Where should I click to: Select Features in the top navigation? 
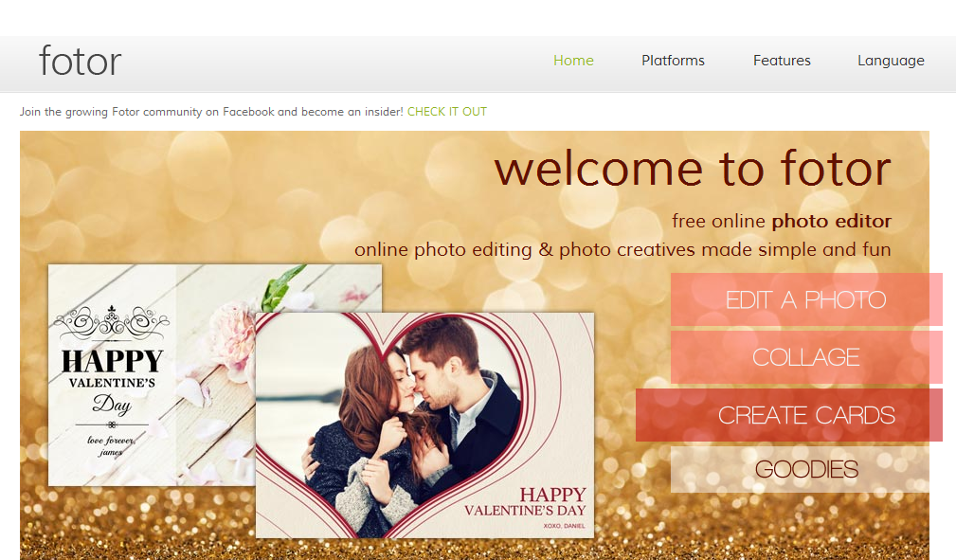(x=782, y=61)
